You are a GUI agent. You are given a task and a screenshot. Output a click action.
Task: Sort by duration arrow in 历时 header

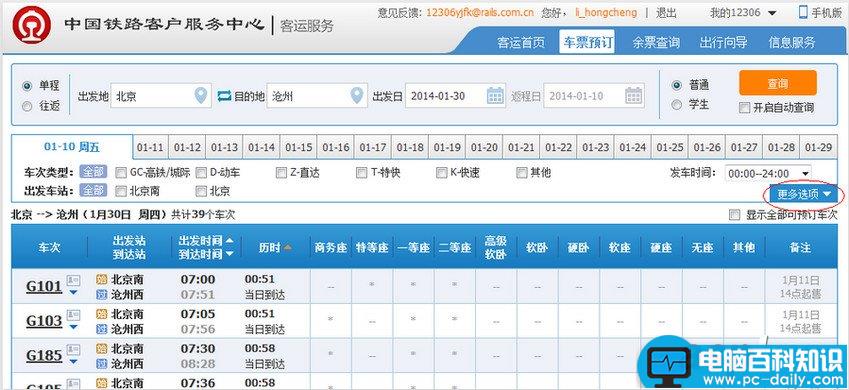tap(288, 248)
